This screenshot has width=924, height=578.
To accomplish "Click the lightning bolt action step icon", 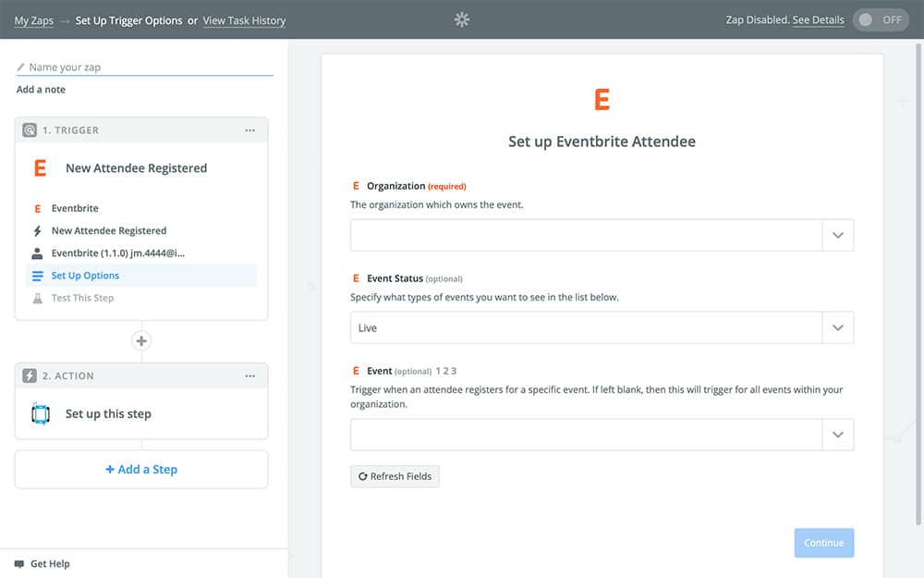I will click(30, 376).
